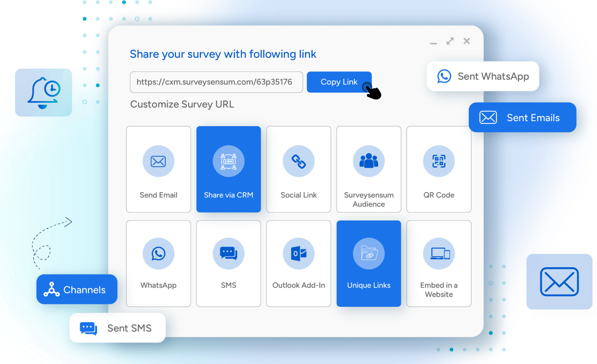The image size is (597, 364).
Task: Close the share survey dialog
Action: (466, 41)
